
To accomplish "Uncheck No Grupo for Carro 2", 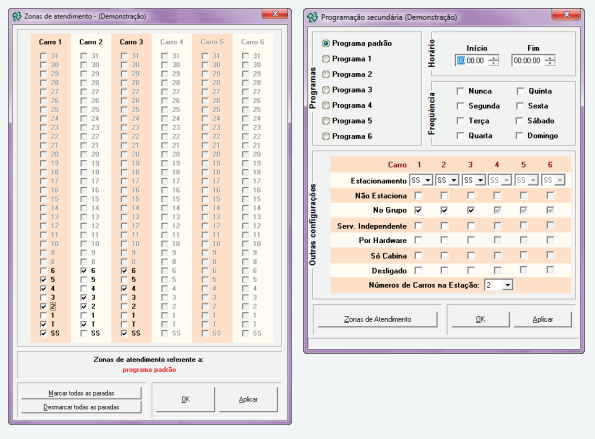I will 444,210.
